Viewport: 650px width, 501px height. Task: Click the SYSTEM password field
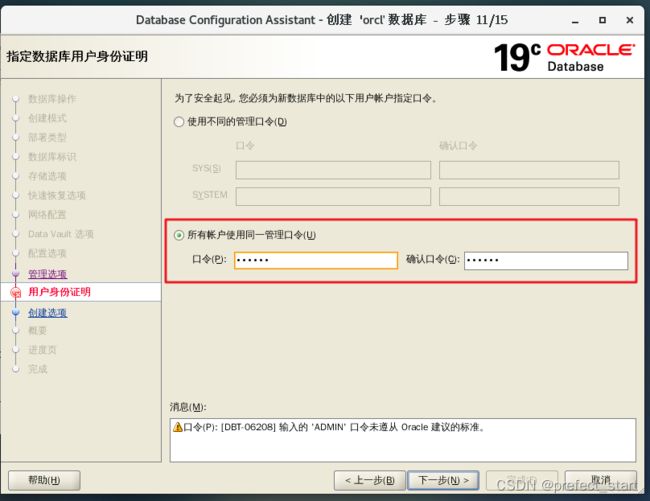point(333,196)
